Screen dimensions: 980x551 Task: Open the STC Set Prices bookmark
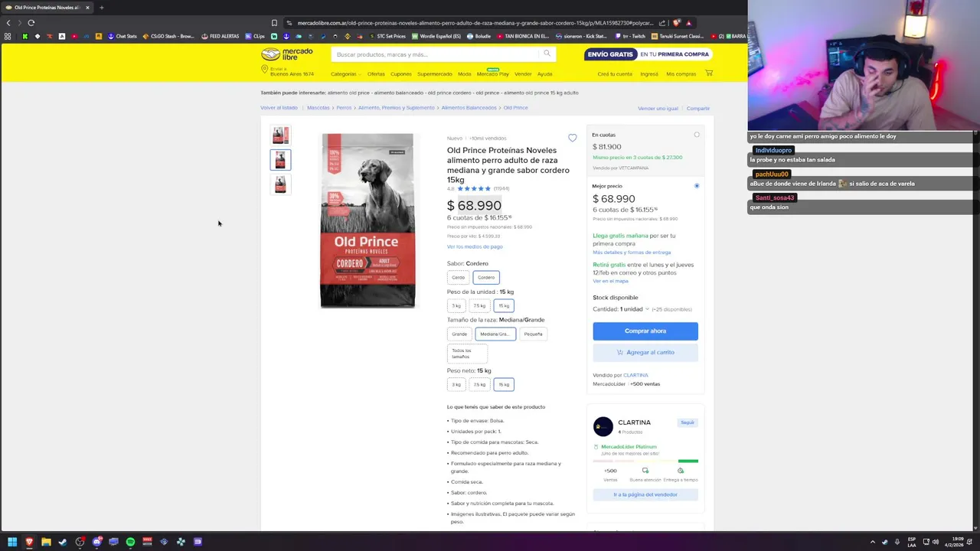point(387,36)
